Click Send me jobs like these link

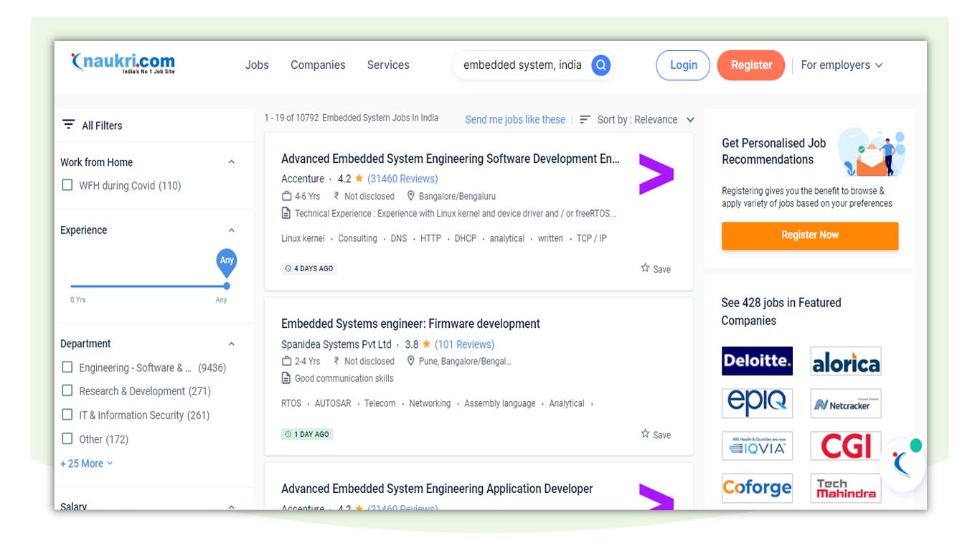[515, 120]
